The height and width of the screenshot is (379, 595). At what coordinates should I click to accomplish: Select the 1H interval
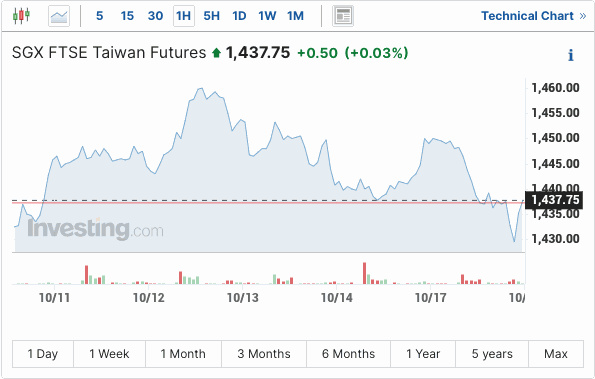(x=184, y=16)
